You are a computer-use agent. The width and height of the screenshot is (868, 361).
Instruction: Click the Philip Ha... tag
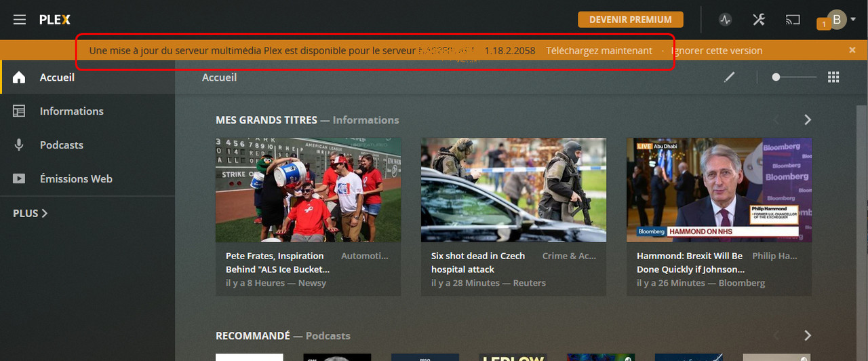pos(774,256)
